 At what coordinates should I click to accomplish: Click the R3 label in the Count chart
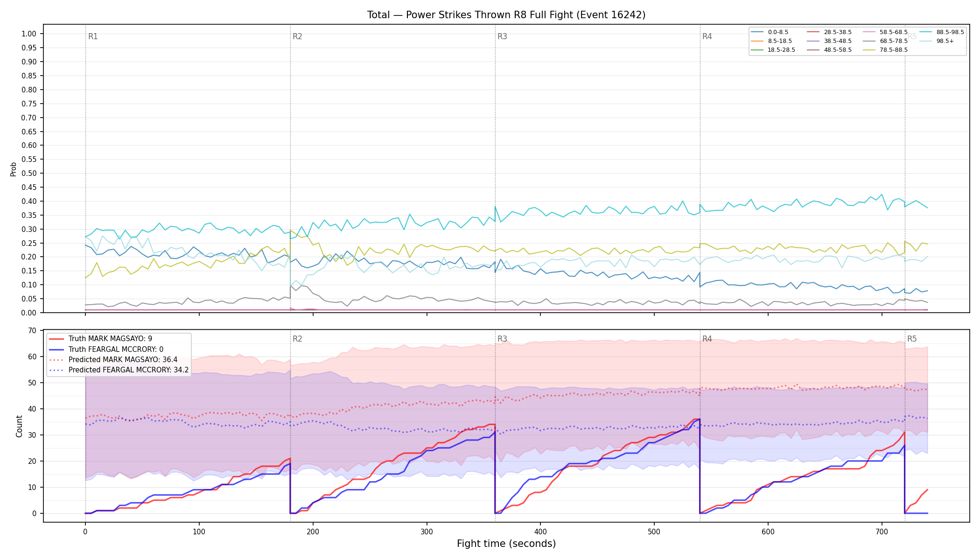(x=502, y=339)
